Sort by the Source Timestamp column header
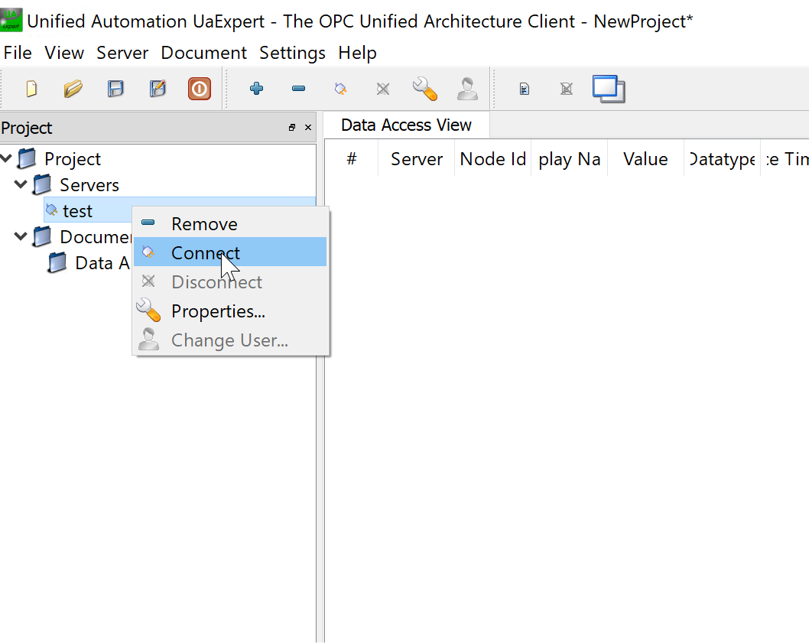 coord(786,158)
